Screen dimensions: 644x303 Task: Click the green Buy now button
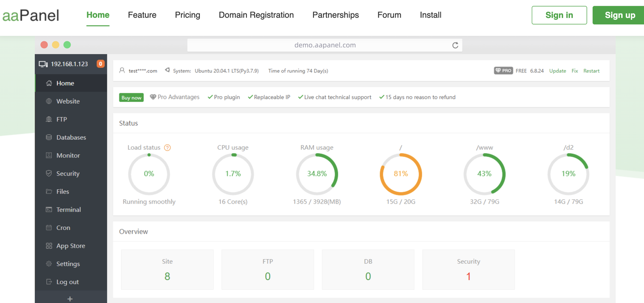click(131, 97)
